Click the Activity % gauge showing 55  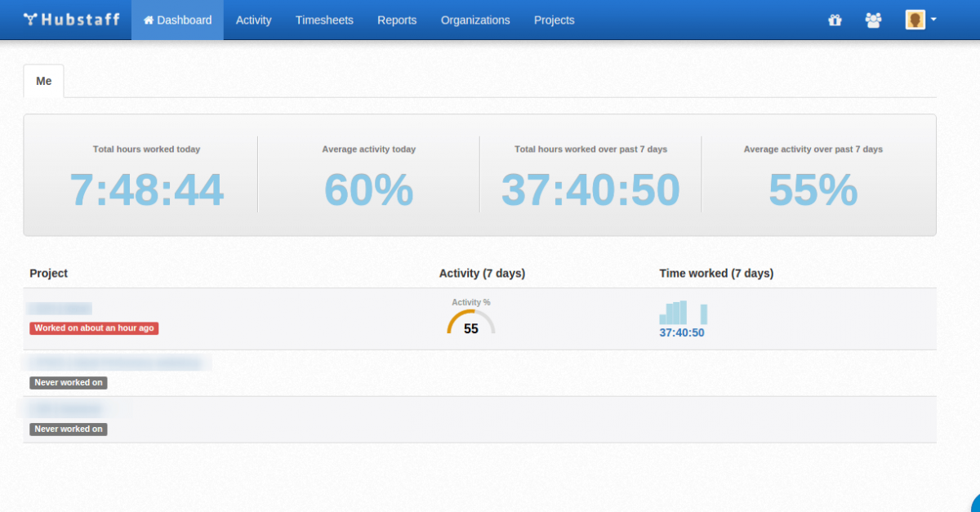[x=471, y=322]
